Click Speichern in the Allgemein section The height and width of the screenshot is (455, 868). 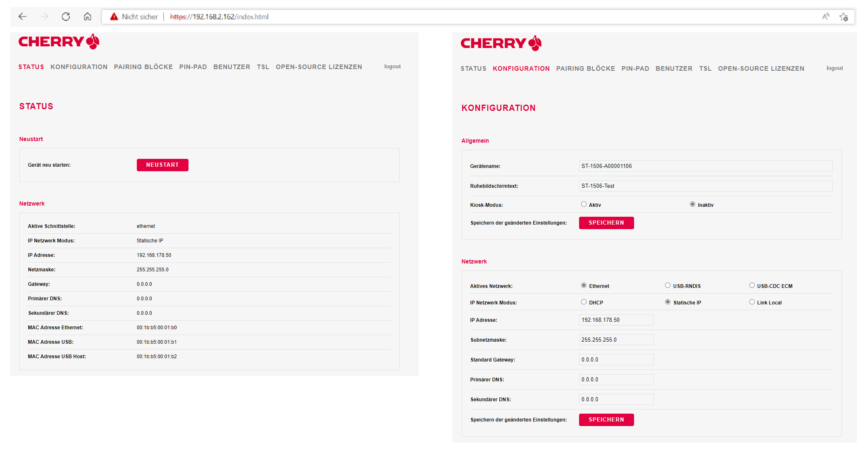coord(606,223)
